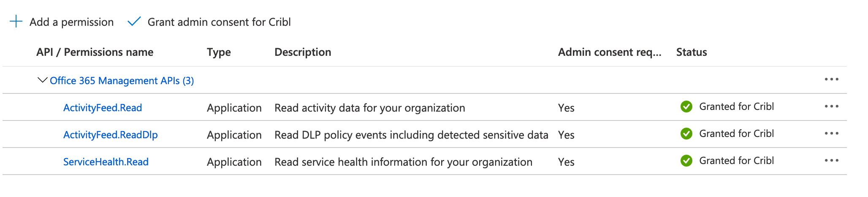
Task: Open ellipsis menu for Office 365 Management APIs row
Action: pyautogui.click(x=831, y=79)
